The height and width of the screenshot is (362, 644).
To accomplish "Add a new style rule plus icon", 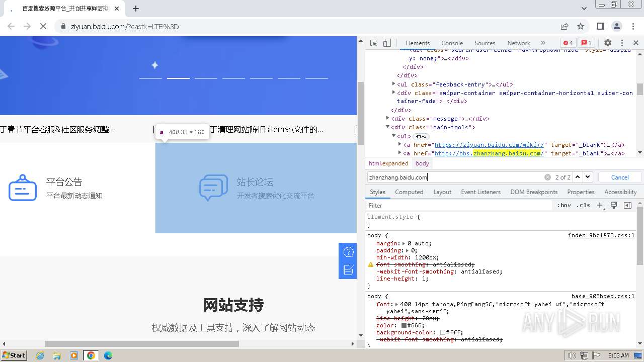I will pos(600,206).
